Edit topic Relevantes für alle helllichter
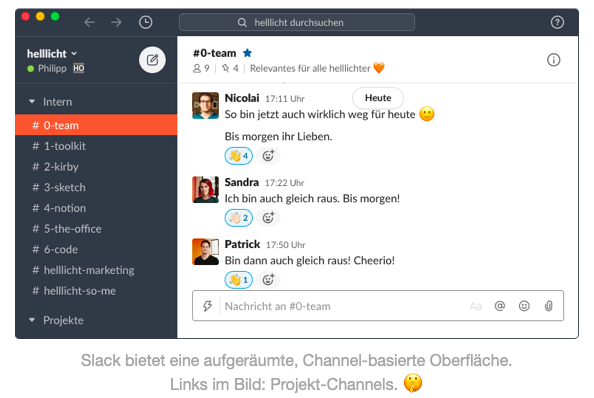 click(317, 69)
